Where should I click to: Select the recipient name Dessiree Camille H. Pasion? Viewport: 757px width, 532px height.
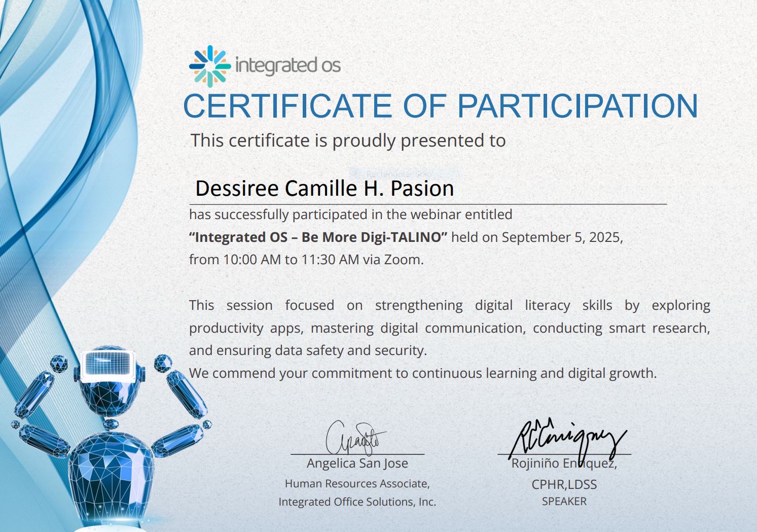pyautogui.click(x=324, y=188)
